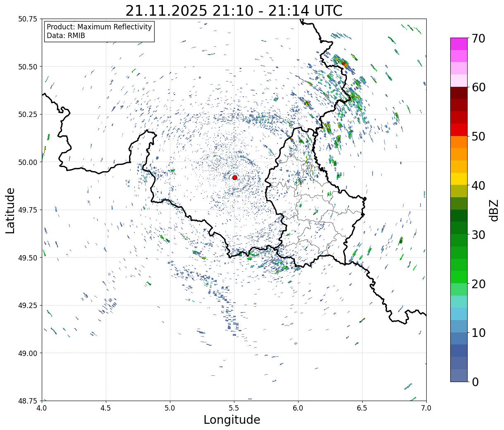Click the longitude tick label 4.5
The width and height of the screenshot is (504, 430).
click(x=106, y=408)
